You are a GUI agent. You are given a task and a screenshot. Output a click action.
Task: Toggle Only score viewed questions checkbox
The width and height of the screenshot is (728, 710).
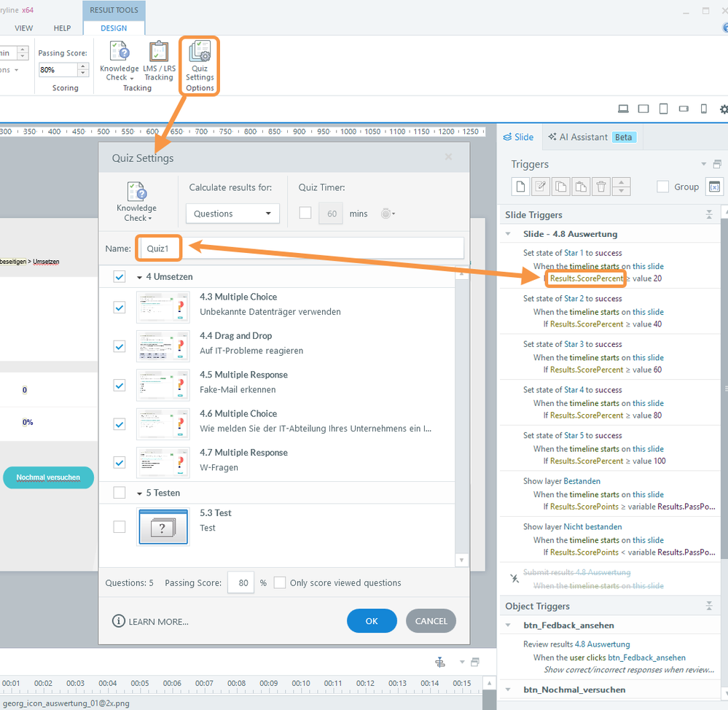[280, 582]
